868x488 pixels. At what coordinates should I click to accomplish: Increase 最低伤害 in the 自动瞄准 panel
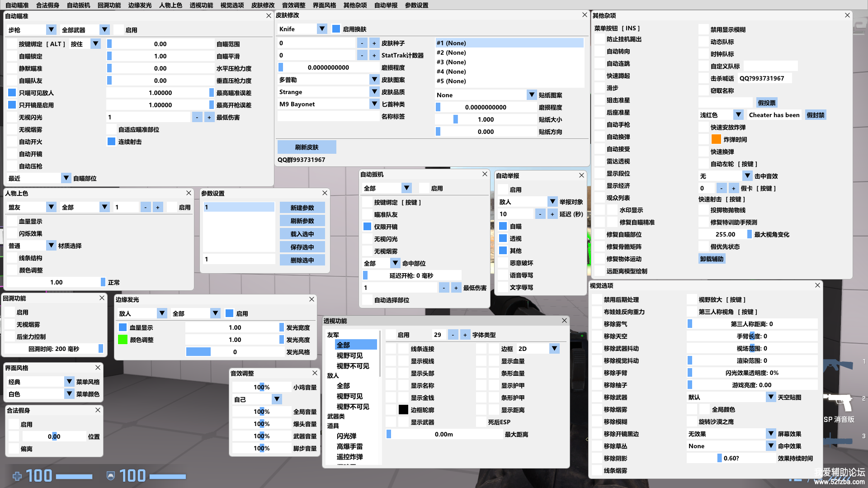(x=209, y=118)
